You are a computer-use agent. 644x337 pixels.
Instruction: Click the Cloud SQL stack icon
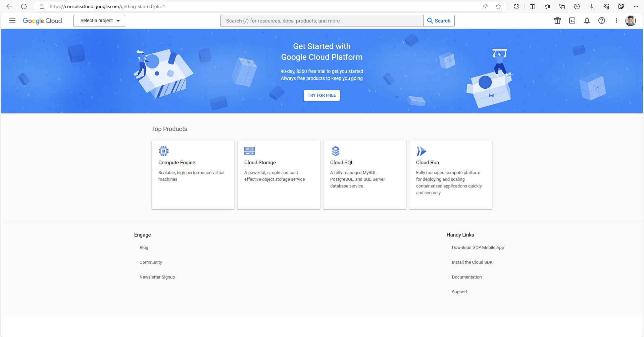336,151
